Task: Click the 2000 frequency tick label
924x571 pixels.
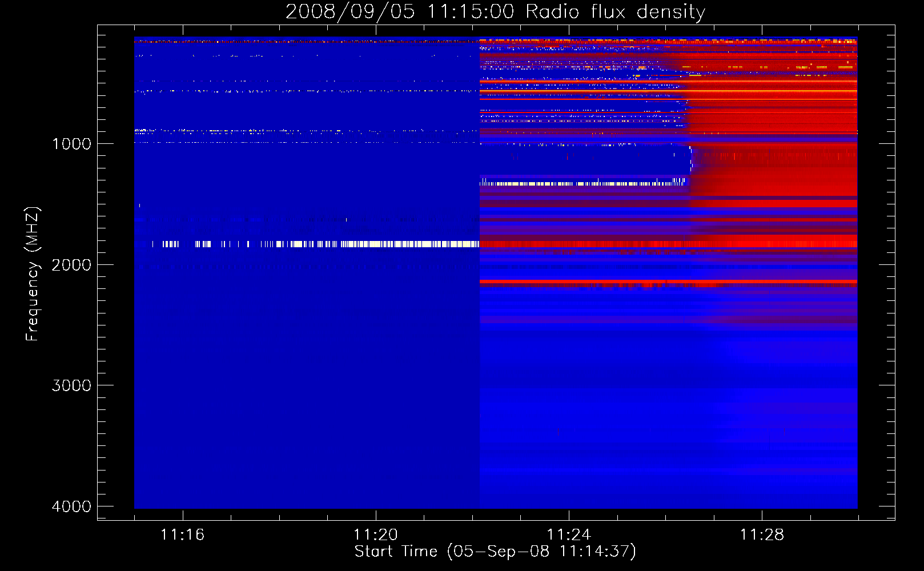Action: [71, 265]
